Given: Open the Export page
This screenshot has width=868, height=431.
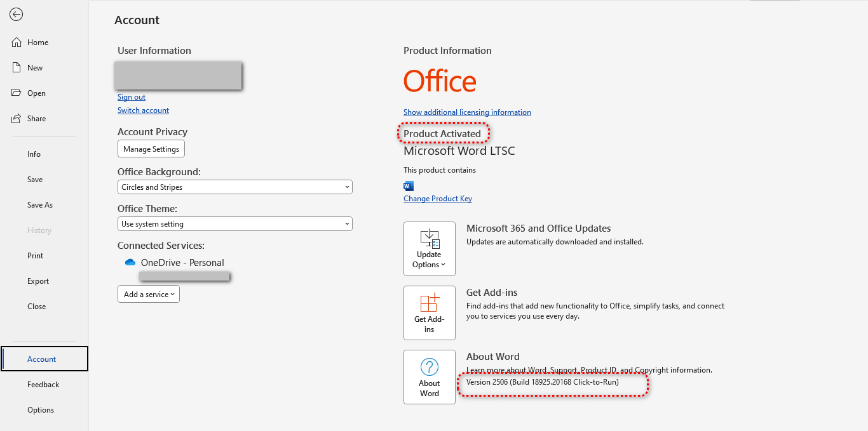Looking at the screenshot, I should point(38,281).
